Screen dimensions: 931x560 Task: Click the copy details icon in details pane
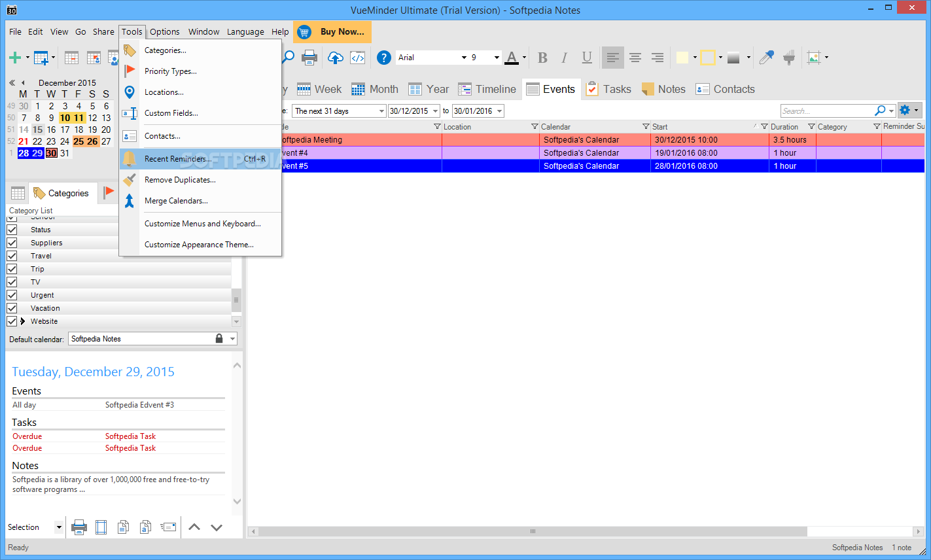pyautogui.click(x=123, y=527)
